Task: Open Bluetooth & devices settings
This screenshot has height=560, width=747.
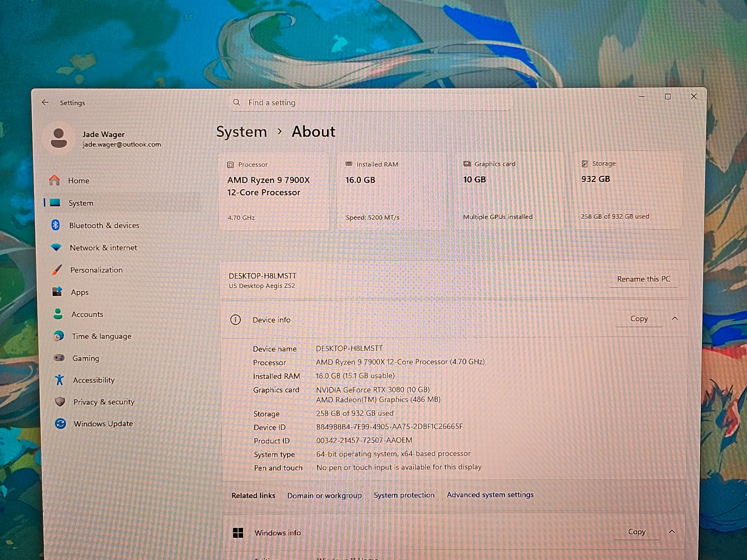Action: tap(123, 225)
